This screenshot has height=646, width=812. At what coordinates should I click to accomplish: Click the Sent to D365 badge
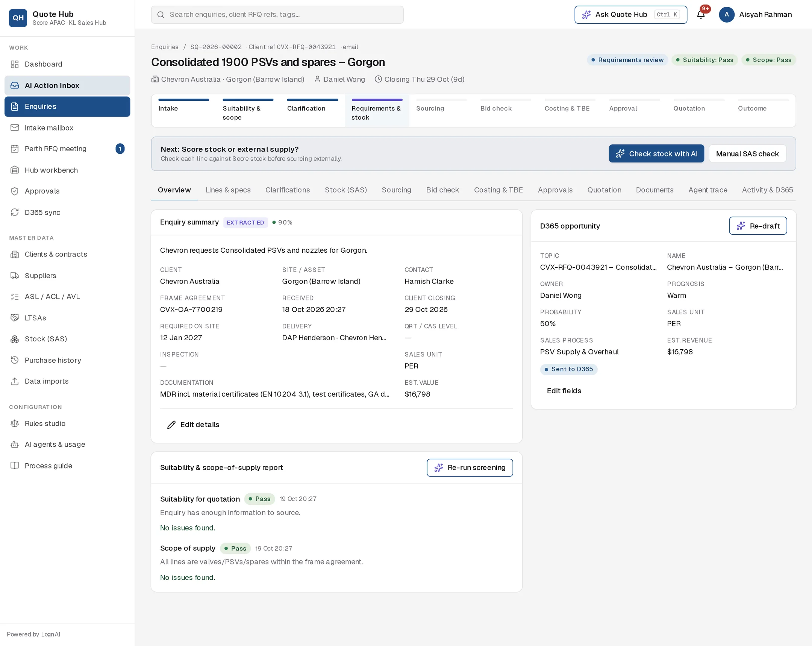coord(568,369)
